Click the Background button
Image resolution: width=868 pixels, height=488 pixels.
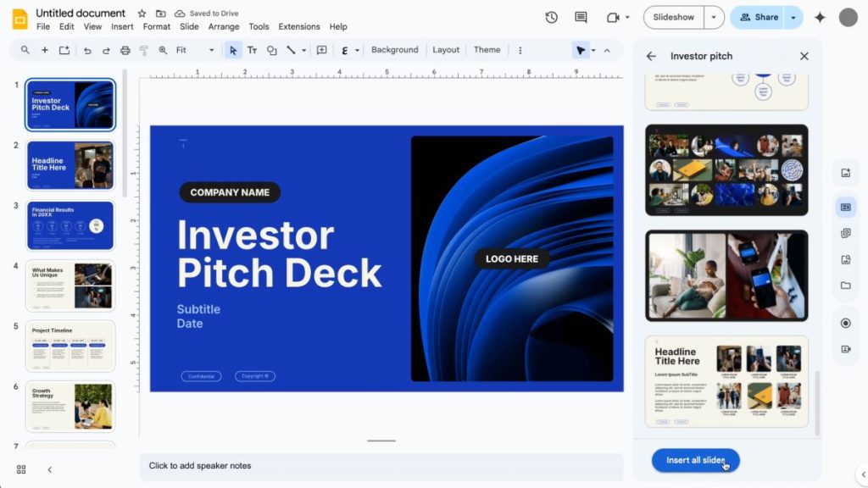394,50
